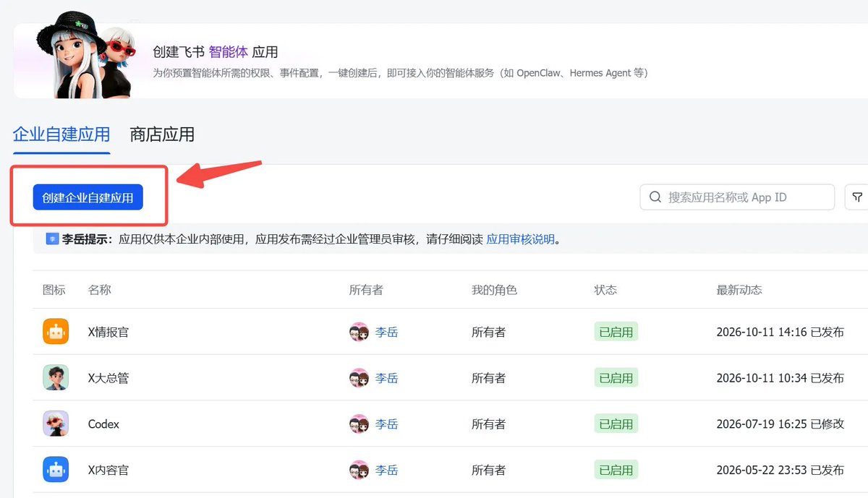Click the date 2026-10-11 10:34 已发布

click(780, 378)
